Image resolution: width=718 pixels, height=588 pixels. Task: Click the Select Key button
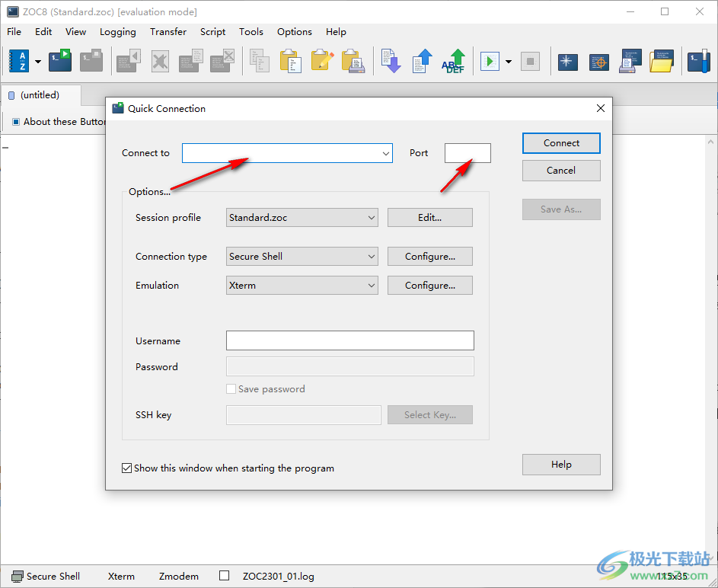pos(430,415)
